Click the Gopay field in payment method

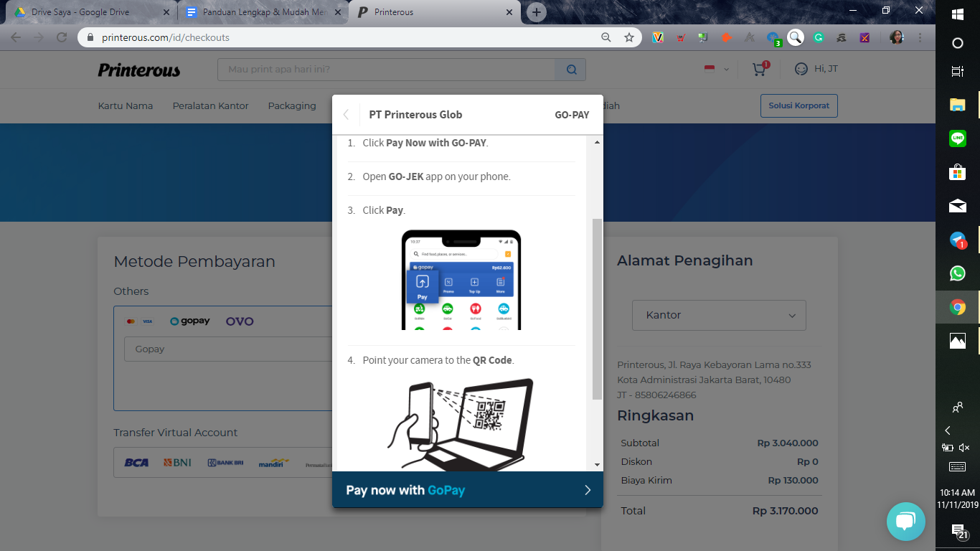228,349
